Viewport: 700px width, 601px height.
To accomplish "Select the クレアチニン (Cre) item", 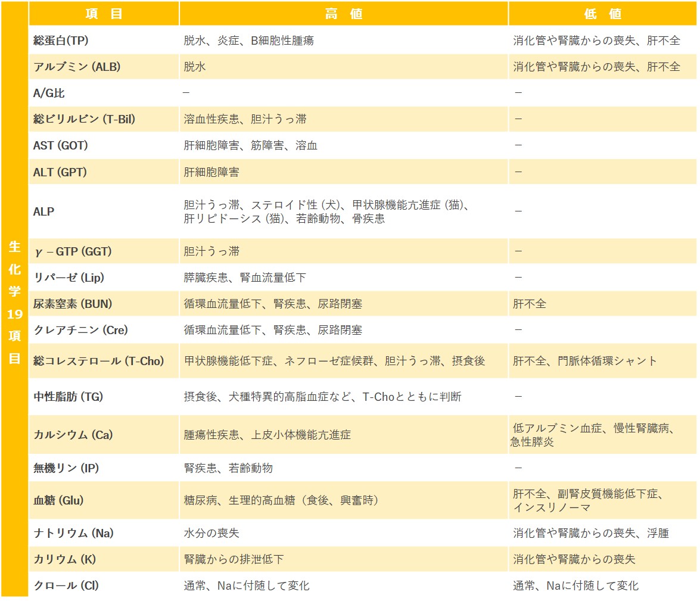I will [x=80, y=330].
